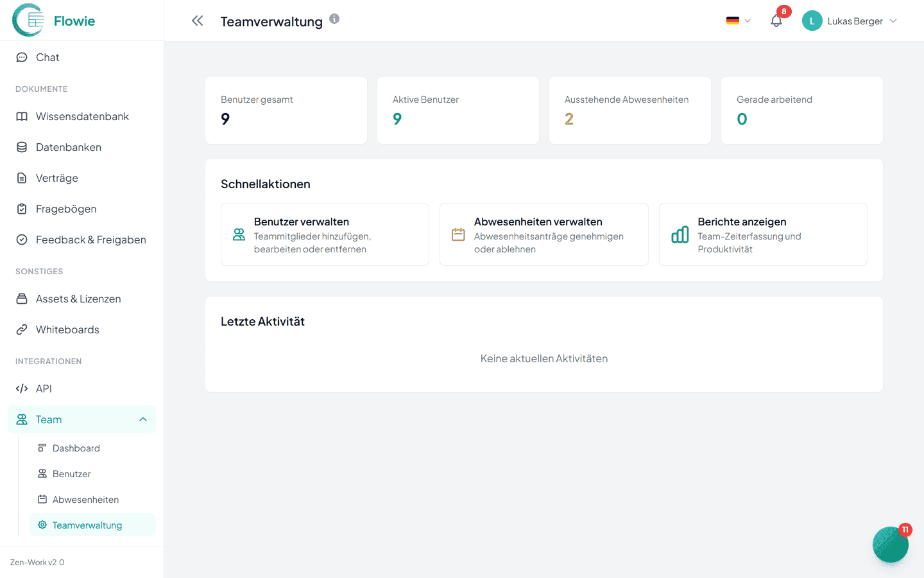This screenshot has width=924, height=578.
Task: Click the Team people icon in sidebar
Action: point(22,419)
